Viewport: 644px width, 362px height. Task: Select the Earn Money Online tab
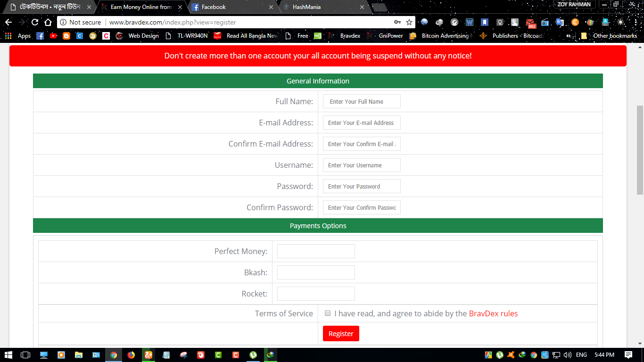tap(141, 7)
